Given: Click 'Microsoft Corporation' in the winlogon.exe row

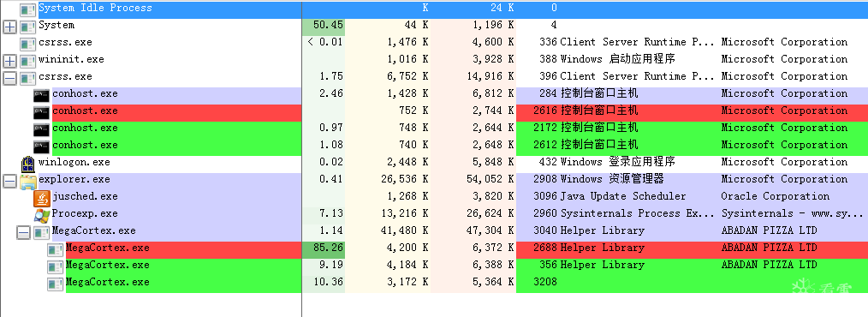Looking at the screenshot, I should pyautogui.click(x=784, y=162).
